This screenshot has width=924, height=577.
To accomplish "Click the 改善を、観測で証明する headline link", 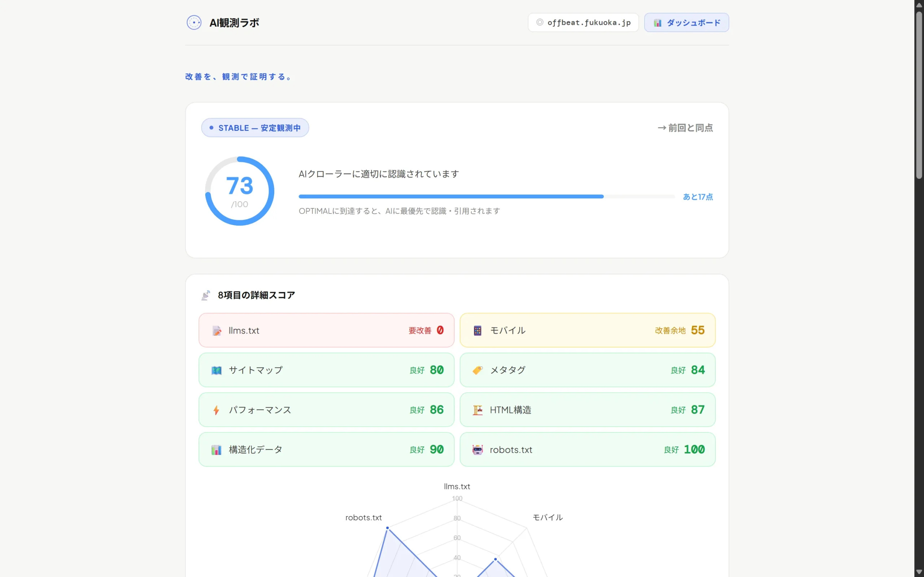I will click(x=238, y=76).
